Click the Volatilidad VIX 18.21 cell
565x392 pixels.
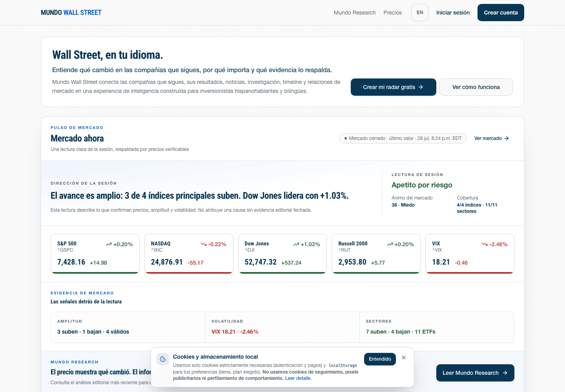(x=282, y=327)
